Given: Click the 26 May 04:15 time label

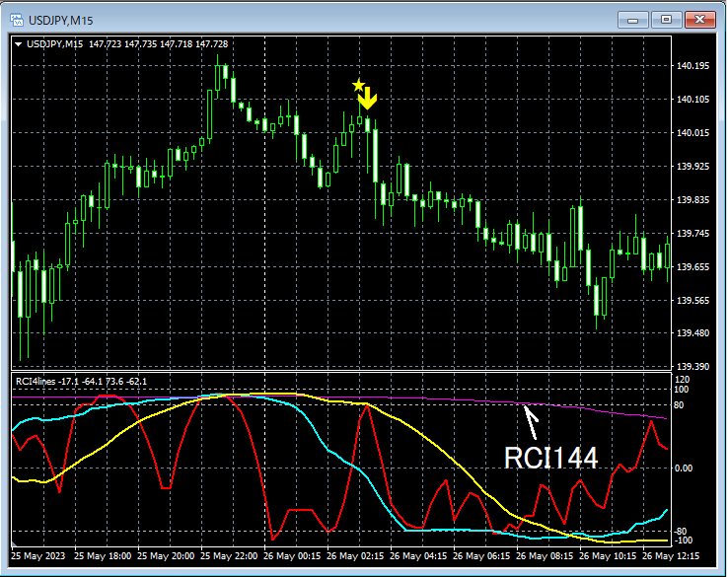Looking at the screenshot, I should tap(418, 555).
